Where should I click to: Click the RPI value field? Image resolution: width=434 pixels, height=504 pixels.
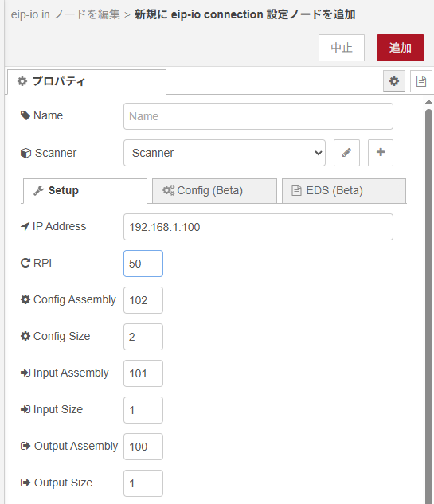point(143,264)
